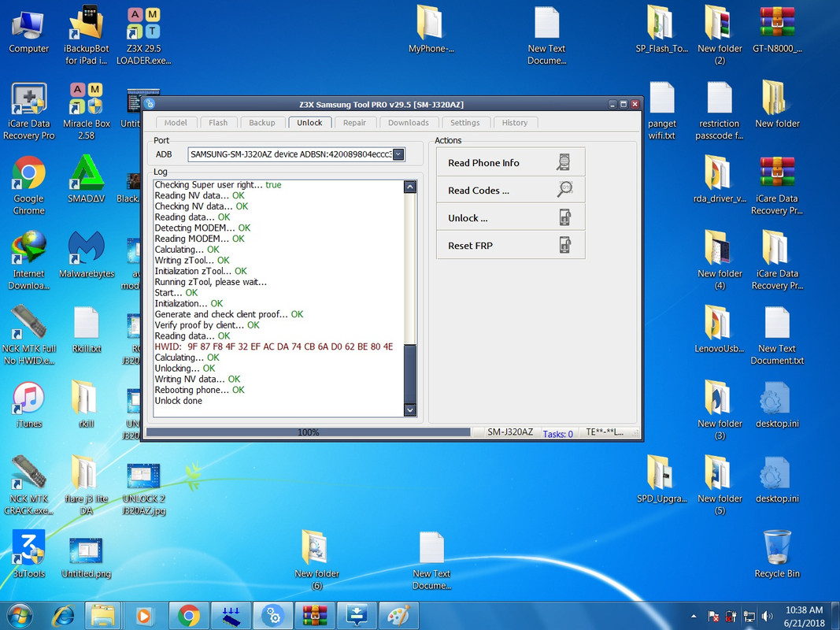Select the Unlock tab

(x=309, y=123)
